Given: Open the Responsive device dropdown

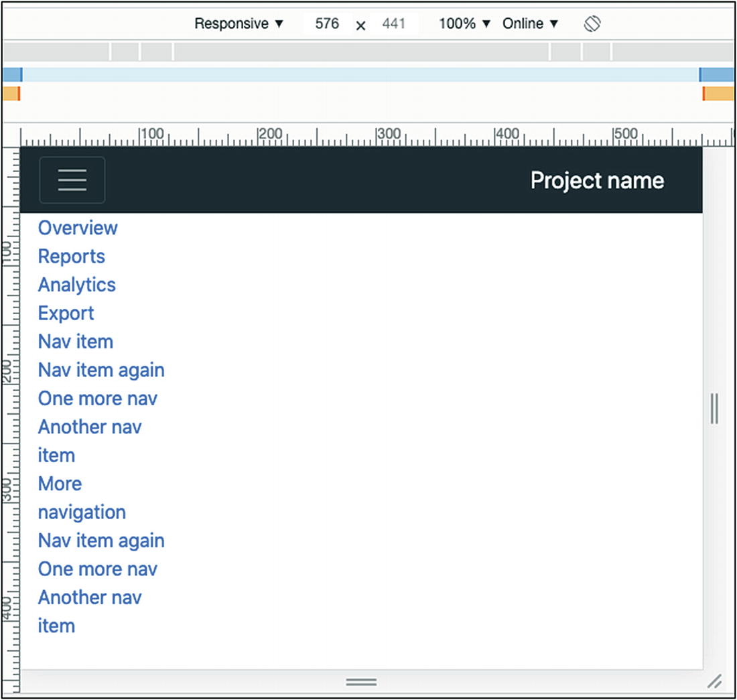Looking at the screenshot, I should (239, 24).
